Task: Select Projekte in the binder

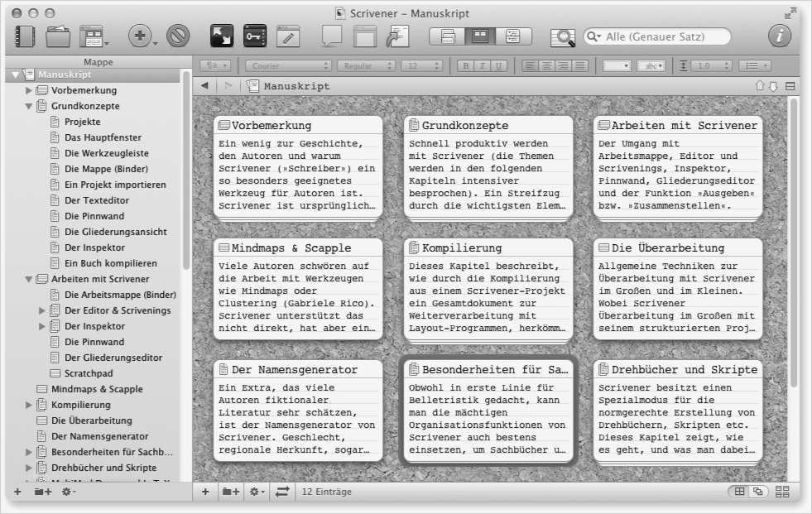Action: (82, 122)
